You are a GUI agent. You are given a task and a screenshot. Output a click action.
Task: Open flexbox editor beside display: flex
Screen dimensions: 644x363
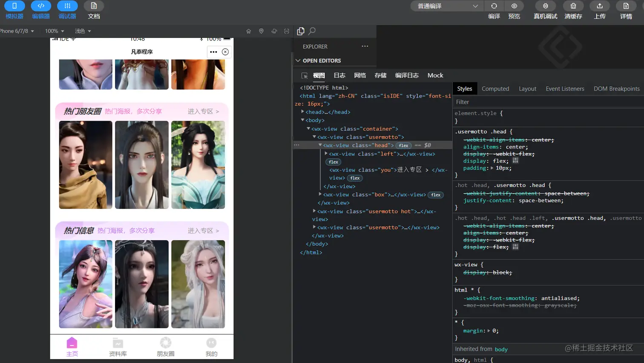515,161
